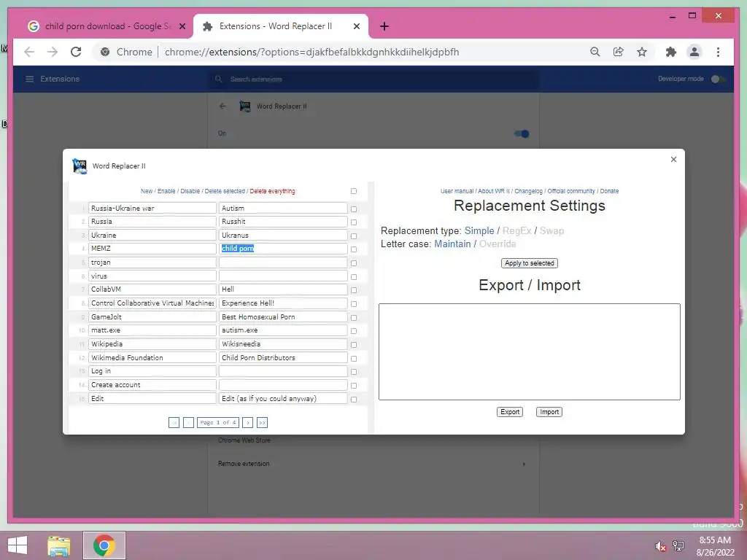Open the User manual link

pyautogui.click(x=457, y=191)
